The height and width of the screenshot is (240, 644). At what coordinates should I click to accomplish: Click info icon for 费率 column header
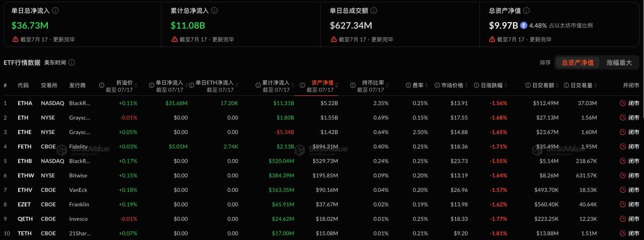(408, 85)
